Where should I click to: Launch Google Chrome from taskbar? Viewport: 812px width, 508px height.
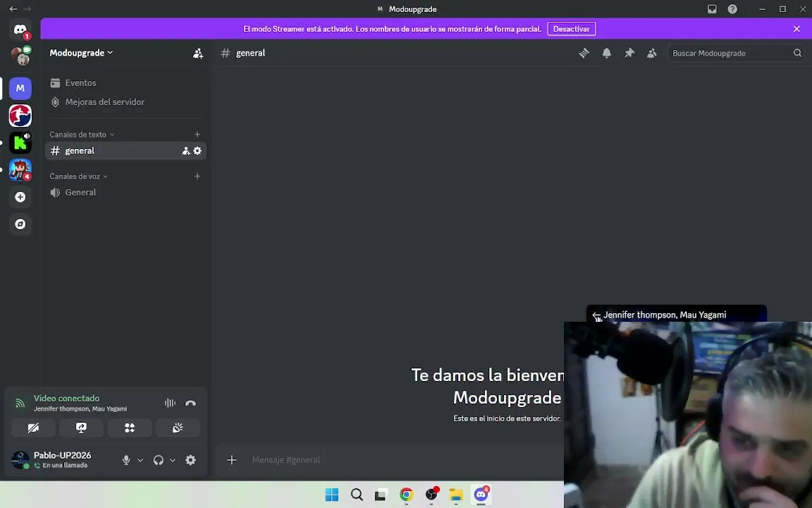click(407, 495)
